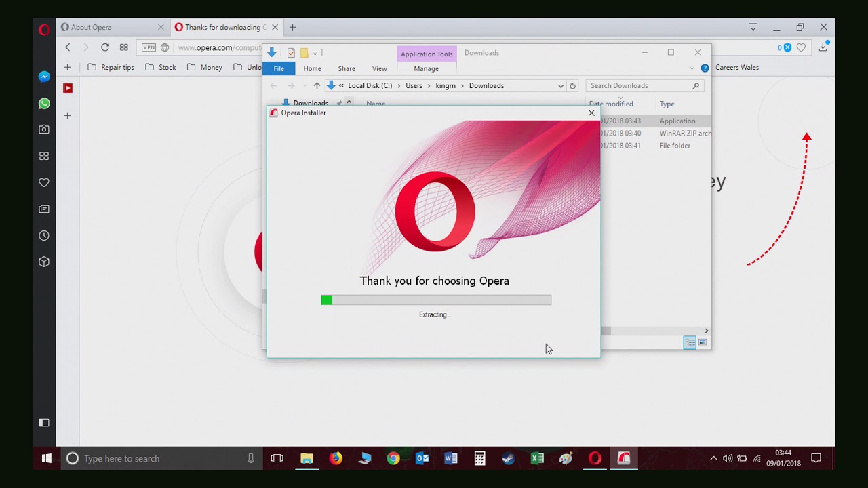Add a bookmark using the bookmarks bar plus

[x=67, y=67]
